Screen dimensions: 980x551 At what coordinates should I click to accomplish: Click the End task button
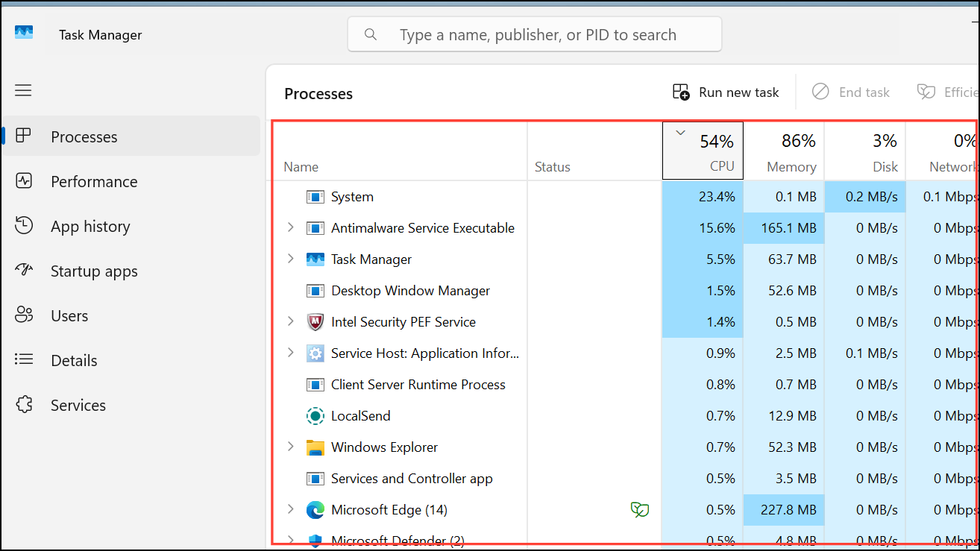[x=851, y=92]
